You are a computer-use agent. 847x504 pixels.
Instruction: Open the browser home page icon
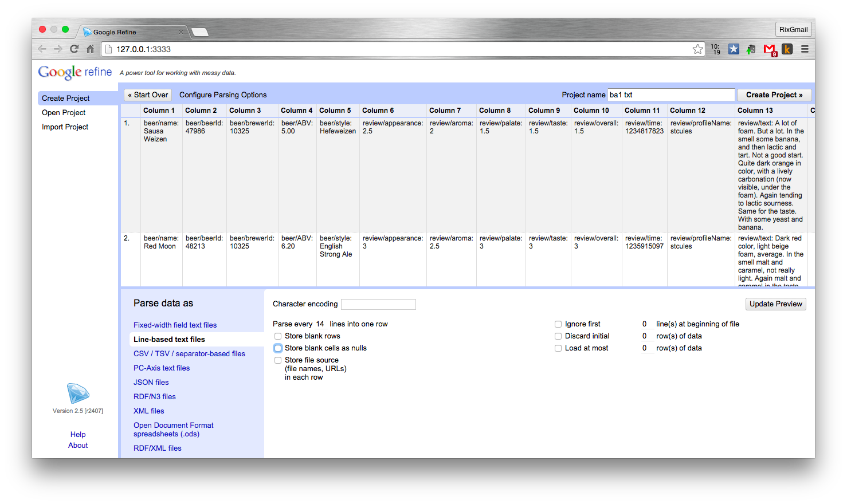91,49
